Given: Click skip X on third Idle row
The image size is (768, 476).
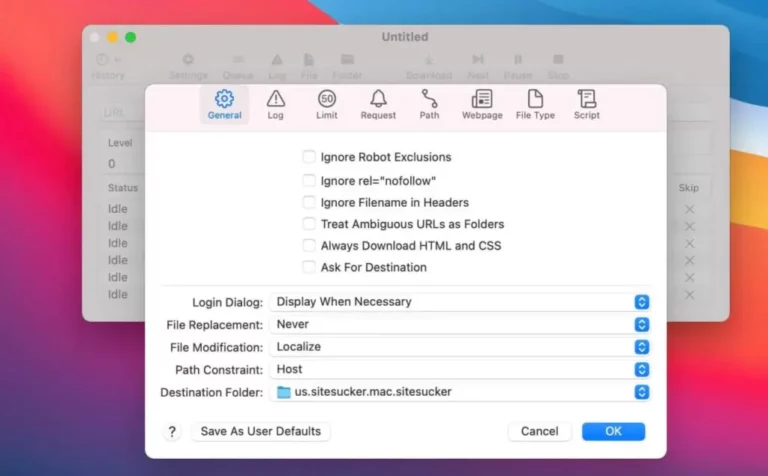Looking at the screenshot, I should point(690,243).
